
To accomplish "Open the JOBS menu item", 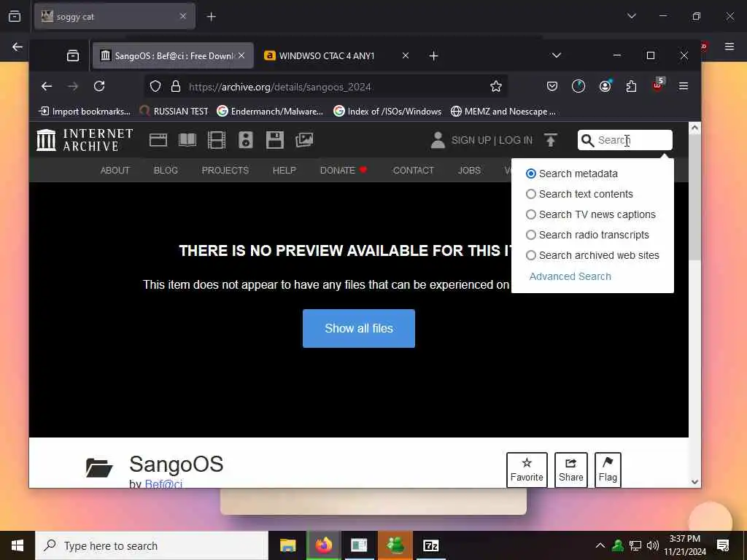I will 469,171.
